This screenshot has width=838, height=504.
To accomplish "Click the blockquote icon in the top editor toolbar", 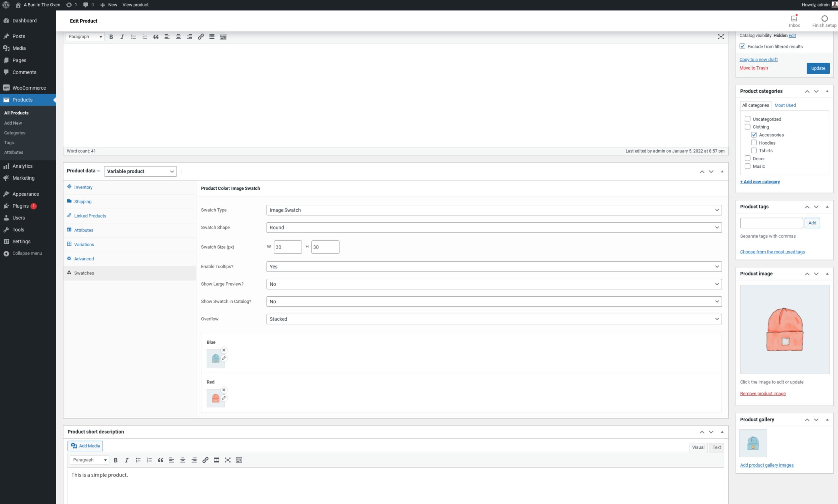I will 155,37.
